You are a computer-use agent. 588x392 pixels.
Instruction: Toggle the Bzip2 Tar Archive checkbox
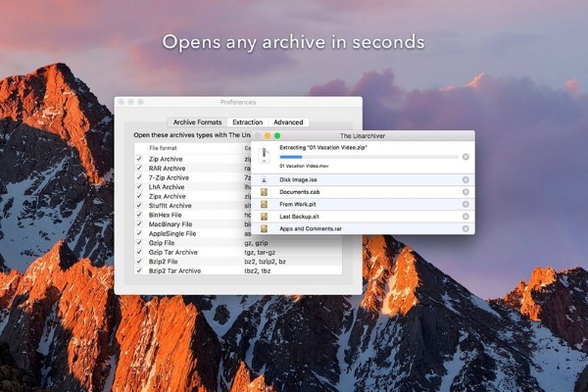point(139,270)
